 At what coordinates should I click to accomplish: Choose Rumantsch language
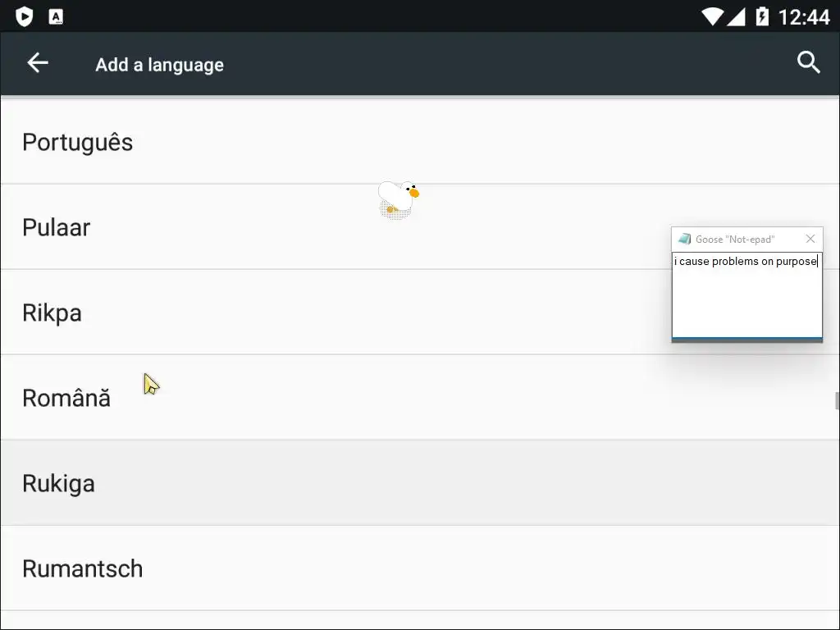point(420,568)
